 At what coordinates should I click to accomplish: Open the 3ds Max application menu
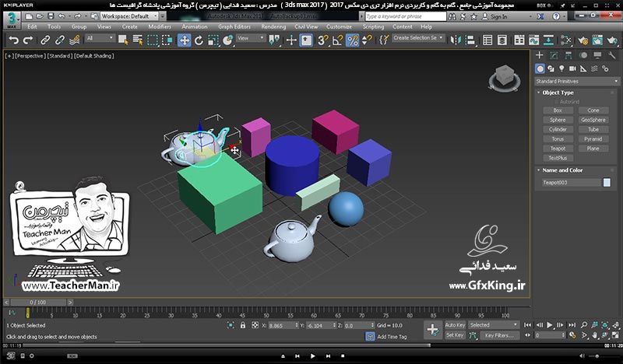[12, 20]
